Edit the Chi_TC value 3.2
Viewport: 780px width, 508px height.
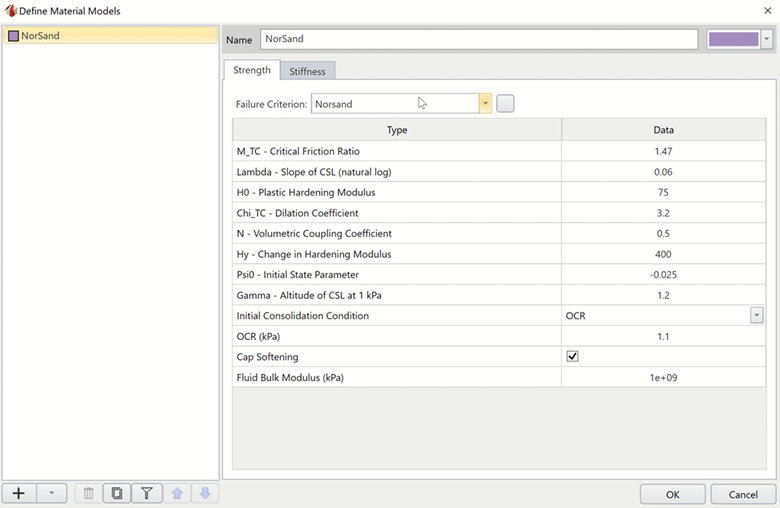coord(664,213)
